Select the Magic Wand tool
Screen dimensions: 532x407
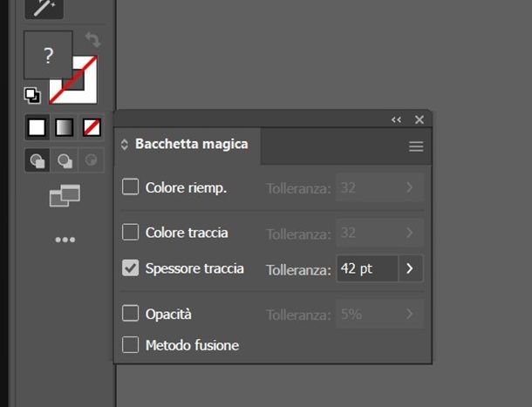pos(44,8)
